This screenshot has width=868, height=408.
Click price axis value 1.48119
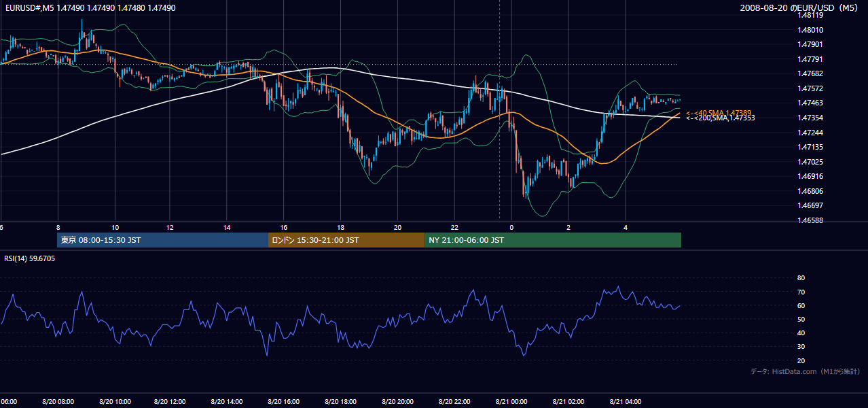[811, 15]
